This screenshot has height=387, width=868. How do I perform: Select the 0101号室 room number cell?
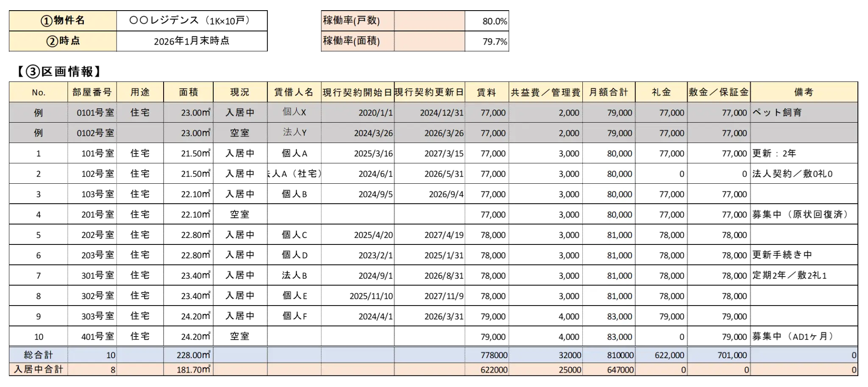(x=92, y=112)
